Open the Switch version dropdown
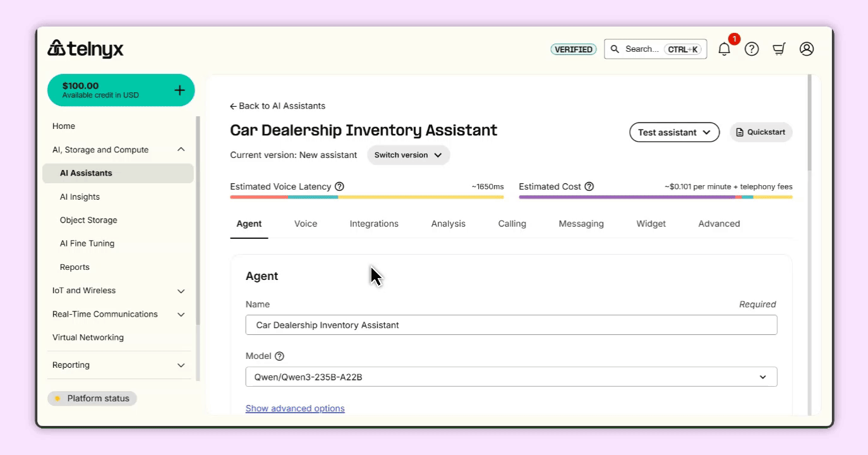The image size is (868, 455). pyautogui.click(x=408, y=155)
